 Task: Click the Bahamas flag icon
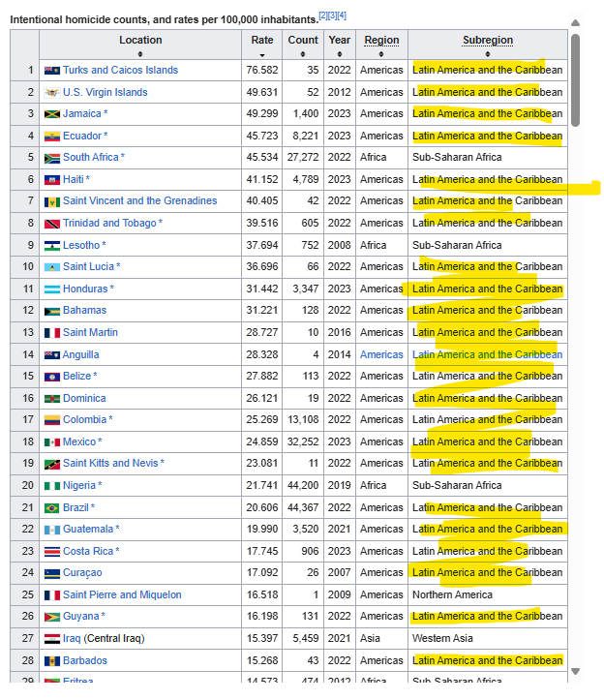click(x=51, y=311)
